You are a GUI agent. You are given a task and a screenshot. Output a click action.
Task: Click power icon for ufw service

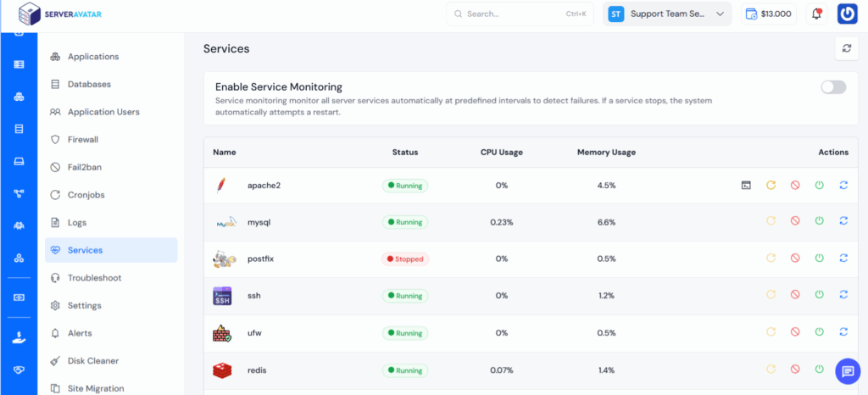tap(819, 332)
